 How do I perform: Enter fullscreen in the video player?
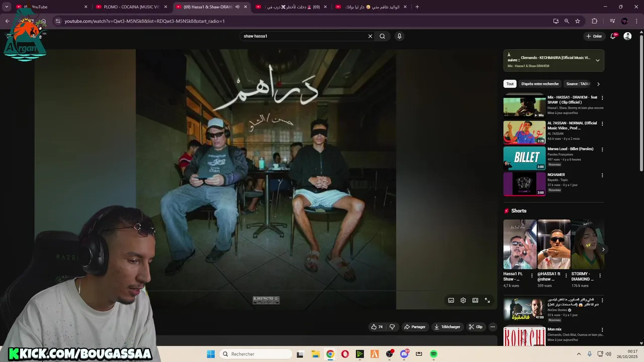coord(488,300)
